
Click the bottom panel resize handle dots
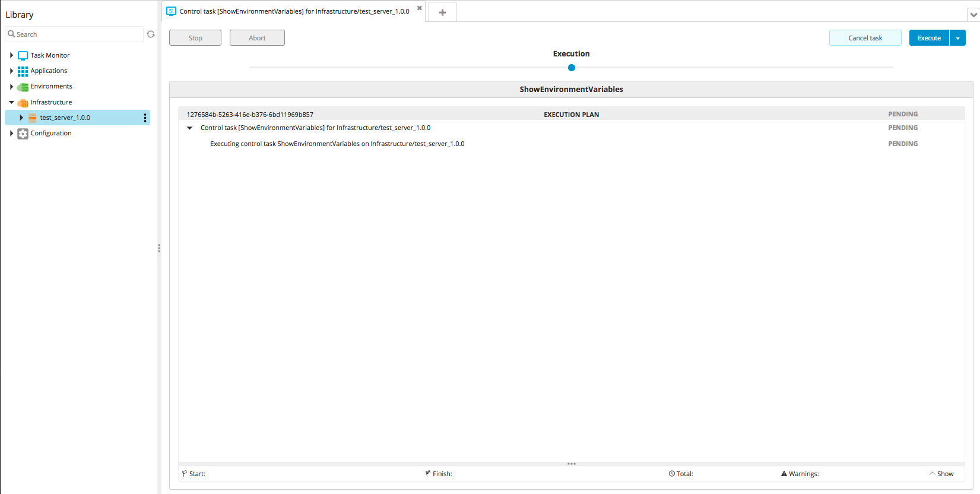coord(572,464)
